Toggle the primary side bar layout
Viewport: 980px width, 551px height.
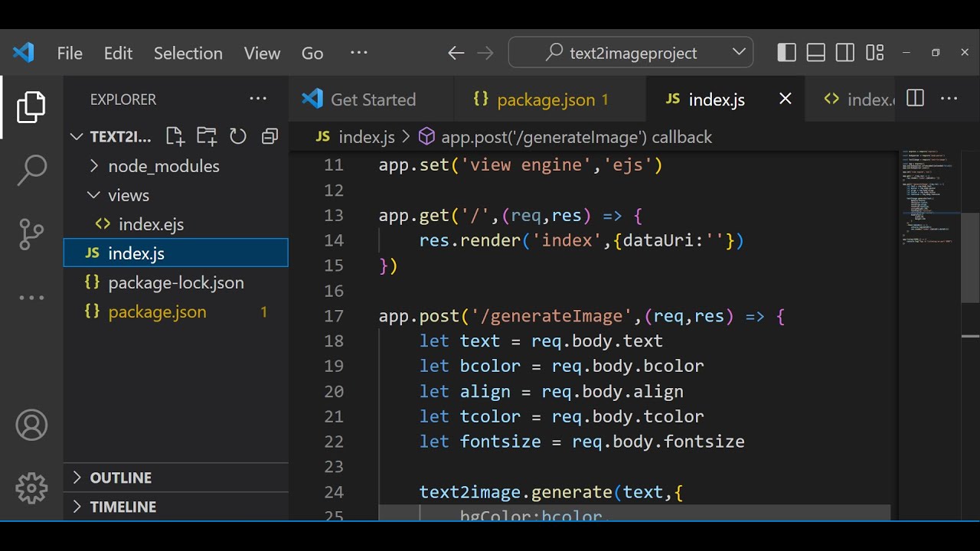[x=786, y=53]
